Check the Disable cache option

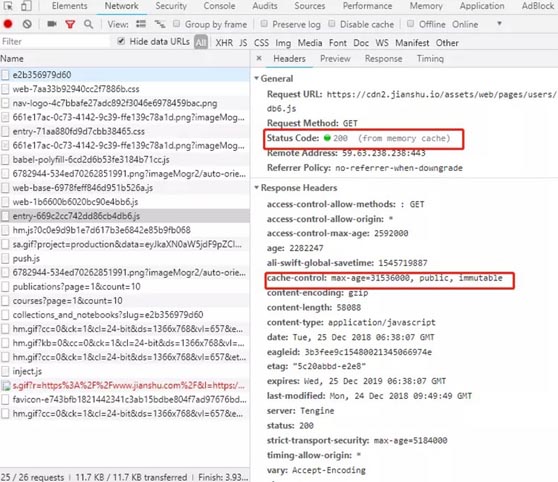coord(332,23)
